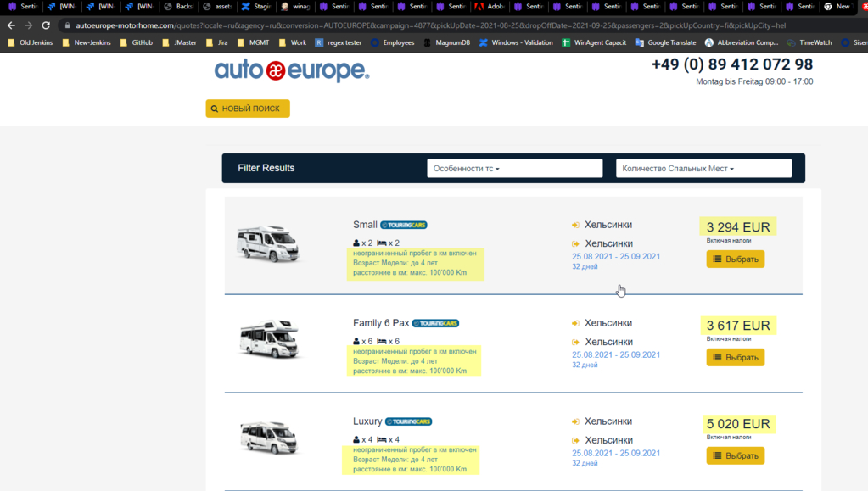868x491 pixels.
Task: Open the Особенности тс filter dropdown
Action: [514, 168]
